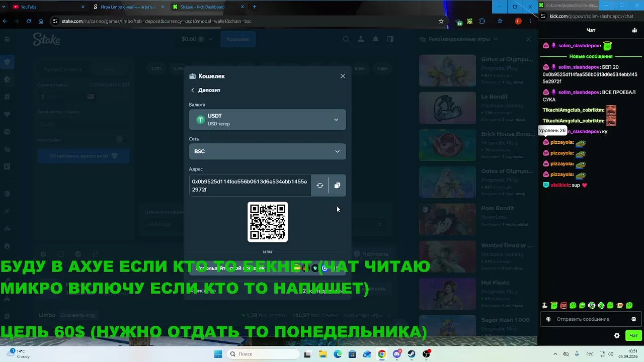Open OBS Studio from the taskbar

427,354
